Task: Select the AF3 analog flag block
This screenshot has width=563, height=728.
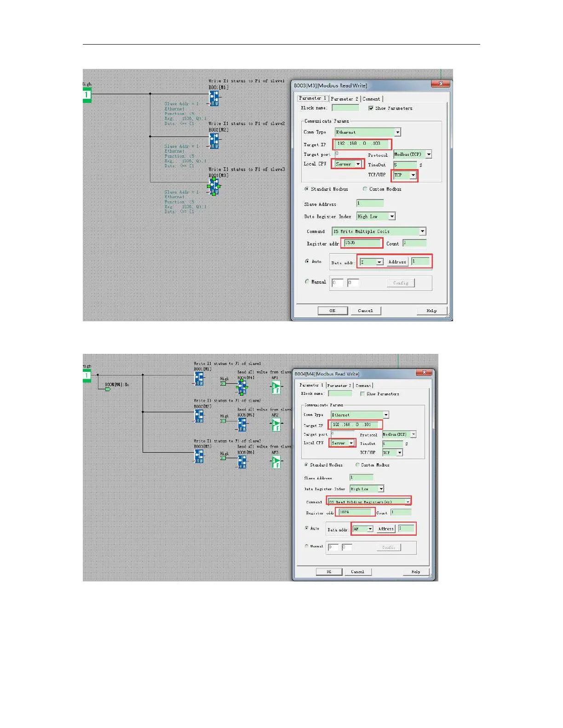Action: pos(276,462)
